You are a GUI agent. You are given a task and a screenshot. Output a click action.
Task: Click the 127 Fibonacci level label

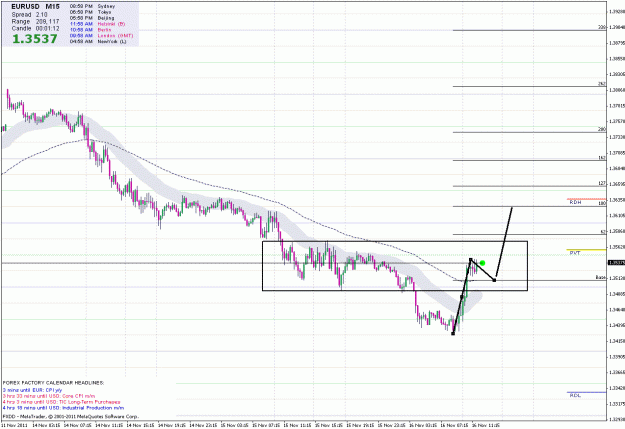pos(602,183)
